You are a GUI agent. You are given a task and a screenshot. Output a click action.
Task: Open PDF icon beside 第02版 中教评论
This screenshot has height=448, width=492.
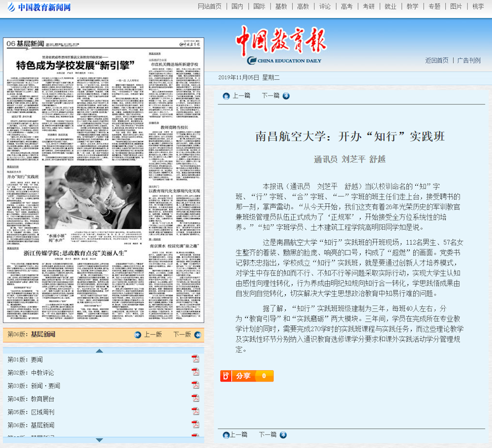pyautogui.click(x=196, y=373)
